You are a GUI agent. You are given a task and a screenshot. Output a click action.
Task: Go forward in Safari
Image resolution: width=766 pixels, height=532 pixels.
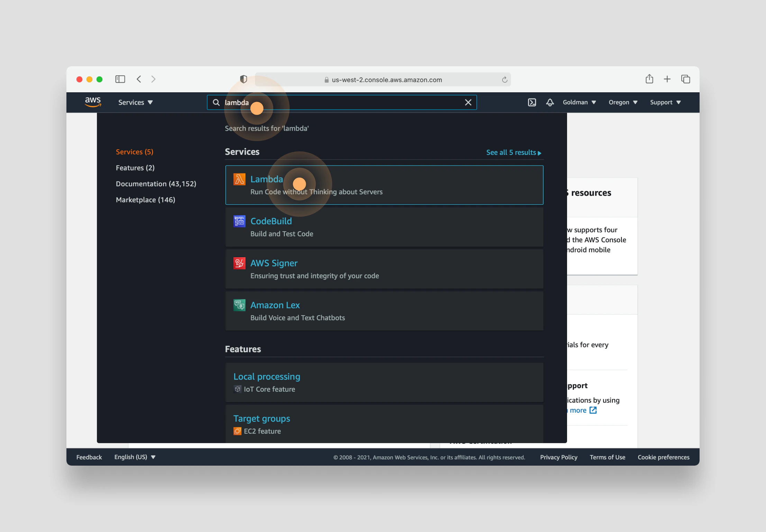[x=153, y=79]
